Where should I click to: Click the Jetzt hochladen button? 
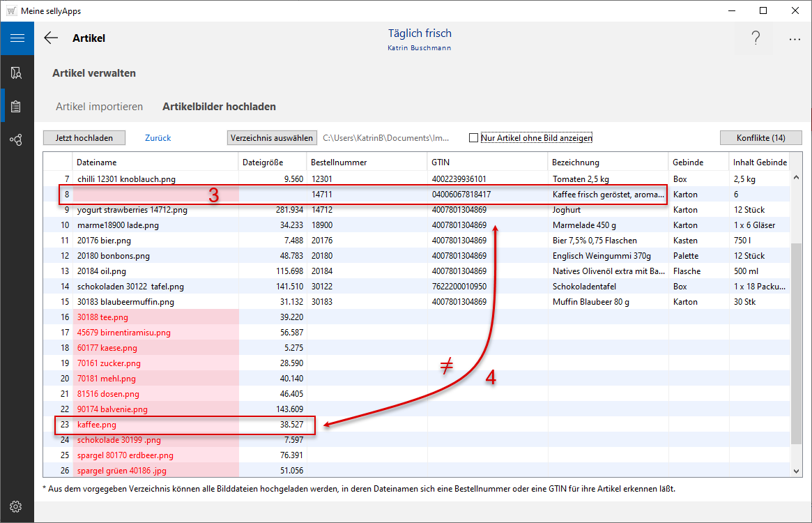coord(84,138)
